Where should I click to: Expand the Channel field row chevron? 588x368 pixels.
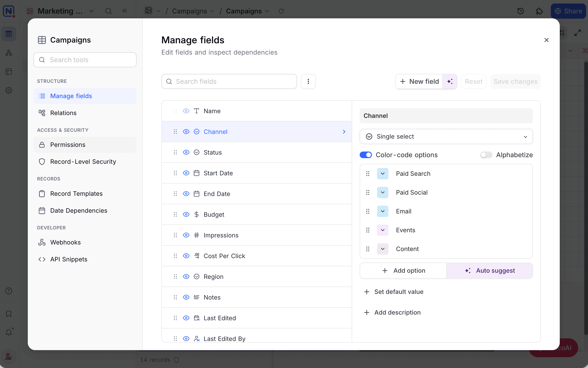[344, 132]
